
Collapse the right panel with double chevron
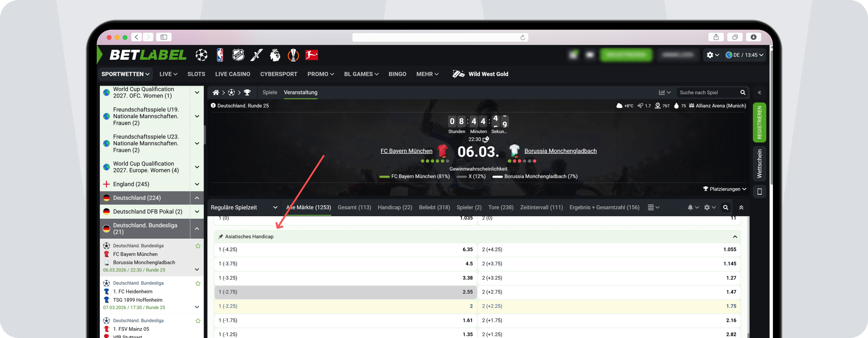click(x=759, y=93)
